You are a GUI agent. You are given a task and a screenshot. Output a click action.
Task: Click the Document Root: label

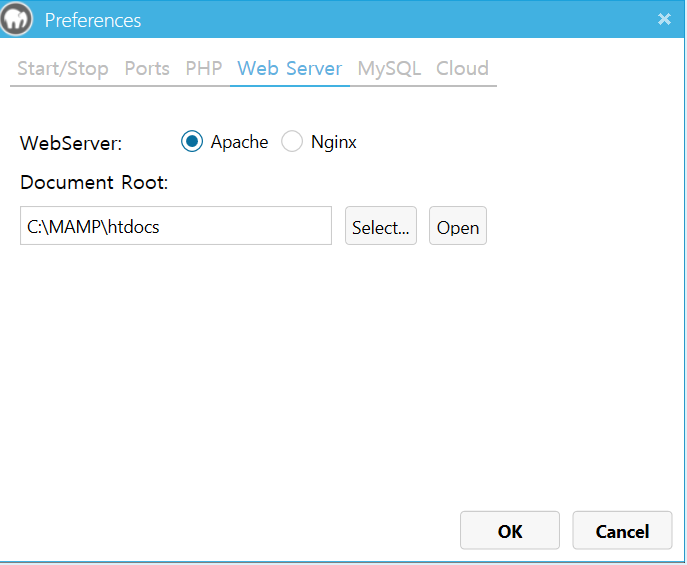(94, 182)
